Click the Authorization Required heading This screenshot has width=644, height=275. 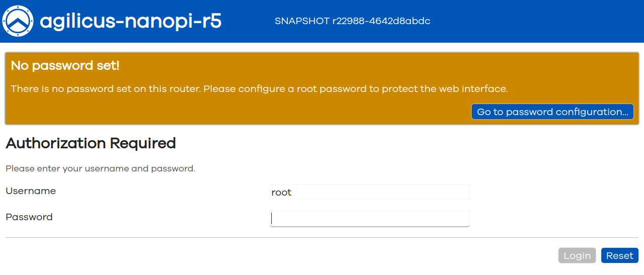pos(90,143)
